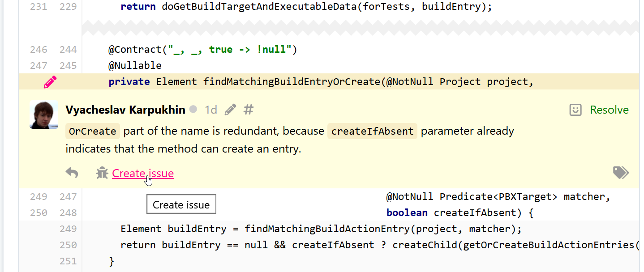Open the tags icon on the comment
The image size is (644, 272).
coord(621,173)
